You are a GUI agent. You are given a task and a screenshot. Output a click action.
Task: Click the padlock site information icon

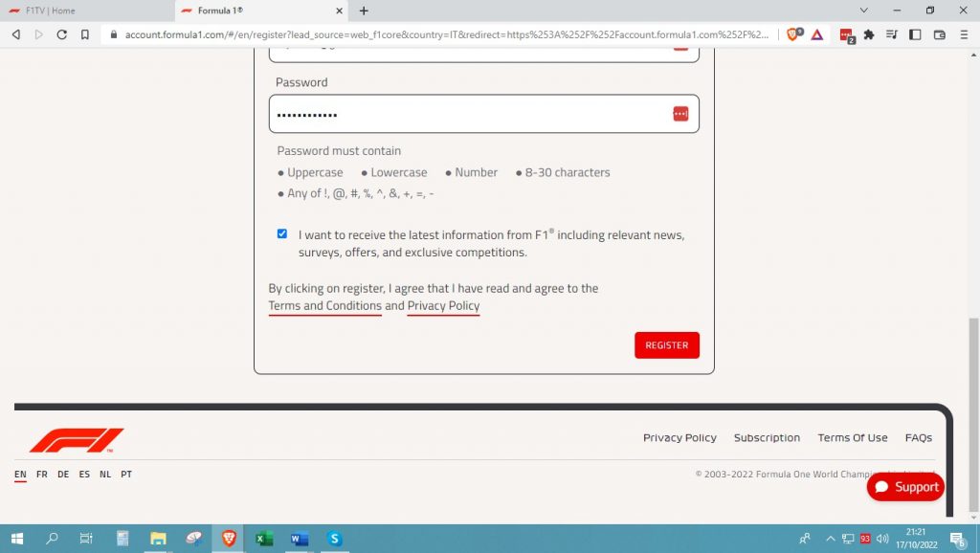[x=114, y=33]
